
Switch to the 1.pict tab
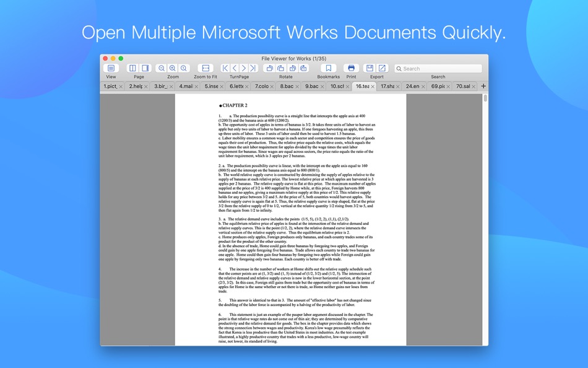click(x=111, y=86)
